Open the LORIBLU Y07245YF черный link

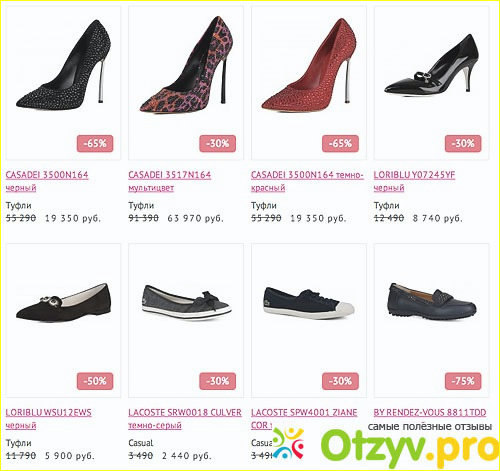click(414, 181)
